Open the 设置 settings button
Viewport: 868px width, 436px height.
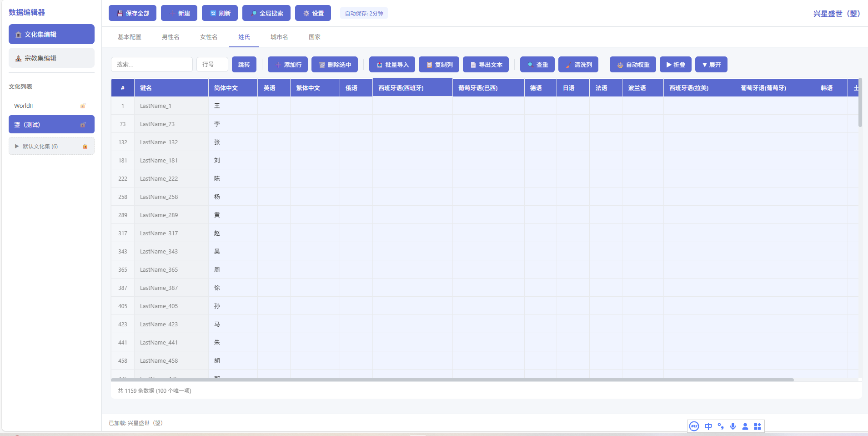(313, 13)
